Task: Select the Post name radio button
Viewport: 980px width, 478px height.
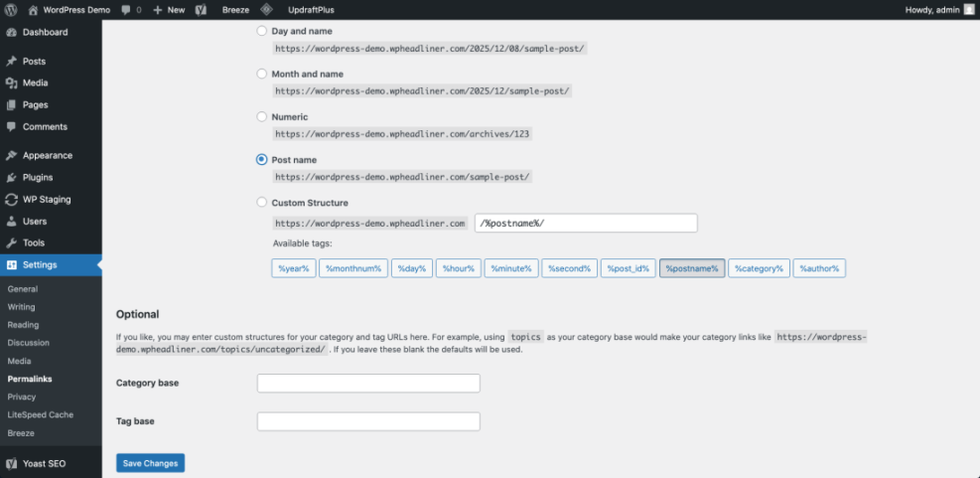Action: pyautogui.click(x=262, y=160)
